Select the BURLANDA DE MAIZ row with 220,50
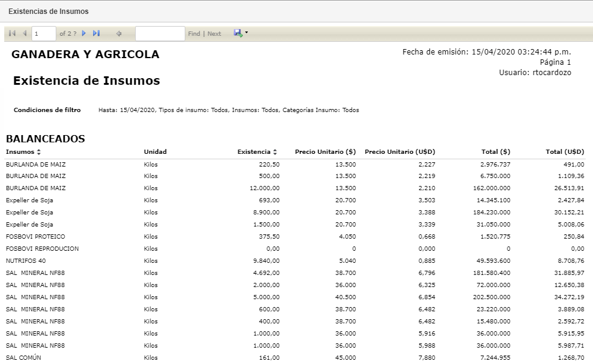Image resolution: width=593 pixels, height=364 pixels. pos(295,164)
